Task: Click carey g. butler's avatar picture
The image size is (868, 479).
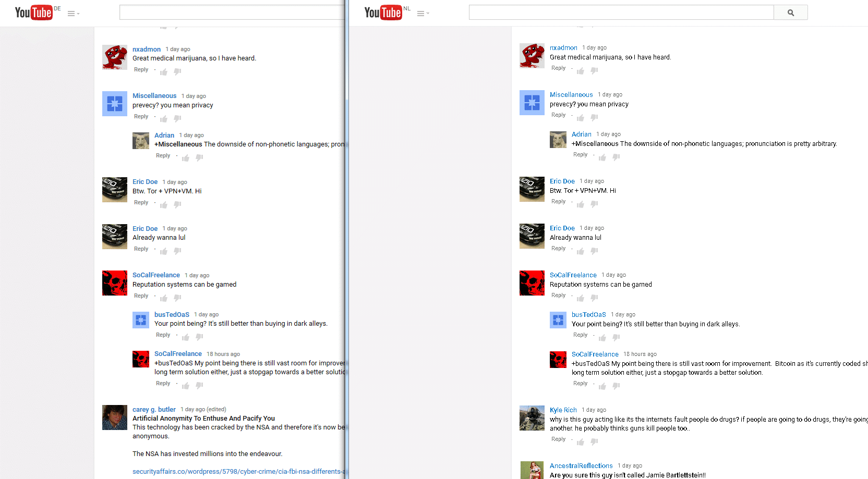Action: point(115,417)
